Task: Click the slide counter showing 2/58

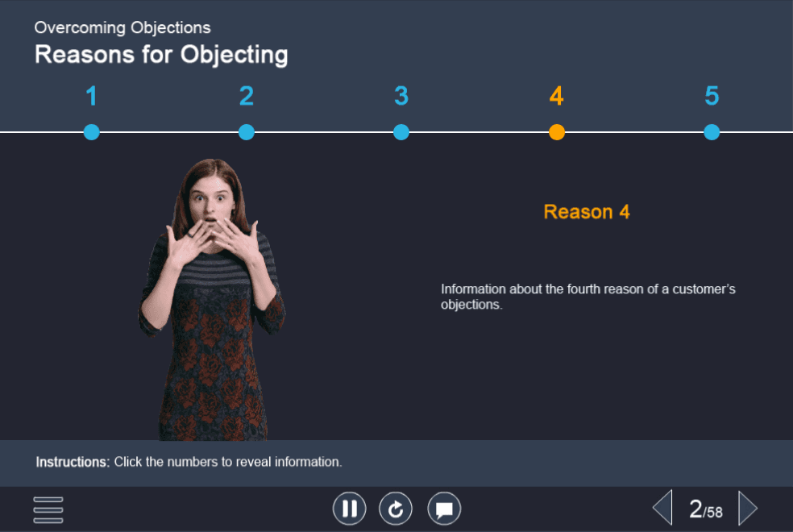Action: pos(706,510)
